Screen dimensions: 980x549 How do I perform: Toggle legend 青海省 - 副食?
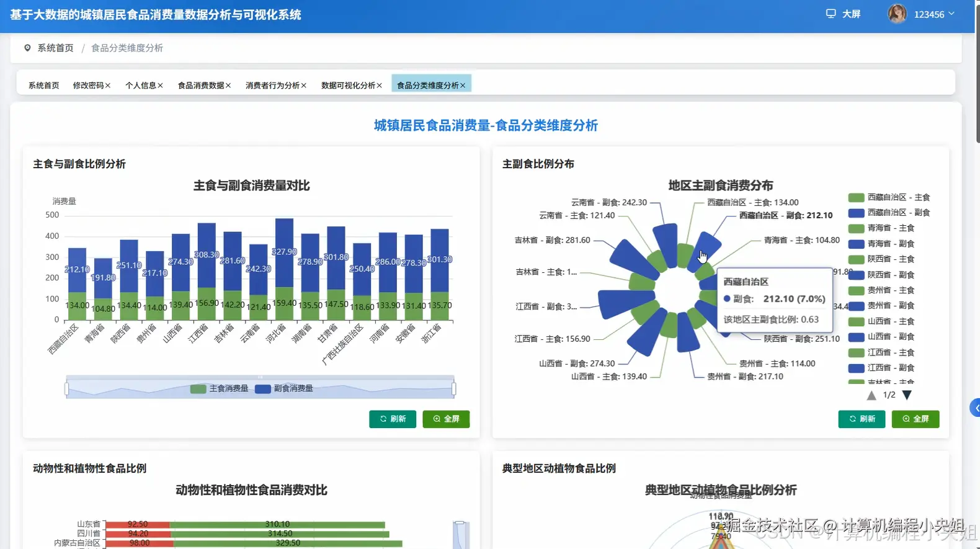pos(881,244)
